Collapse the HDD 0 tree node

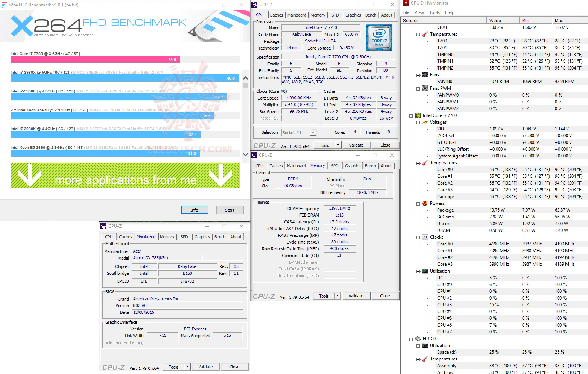[x=411, y=339]
